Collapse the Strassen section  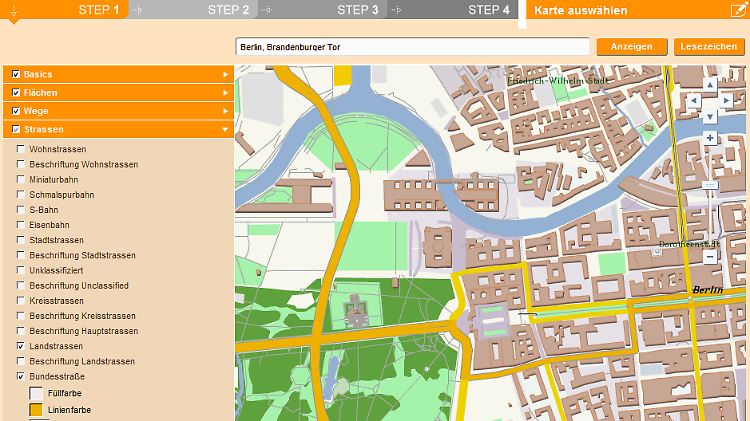[x=225, y=129]
